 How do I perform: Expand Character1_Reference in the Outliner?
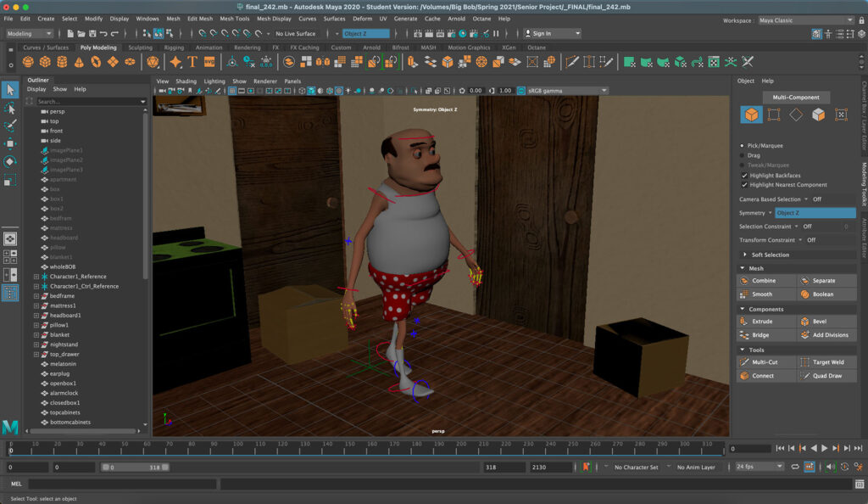36,277
